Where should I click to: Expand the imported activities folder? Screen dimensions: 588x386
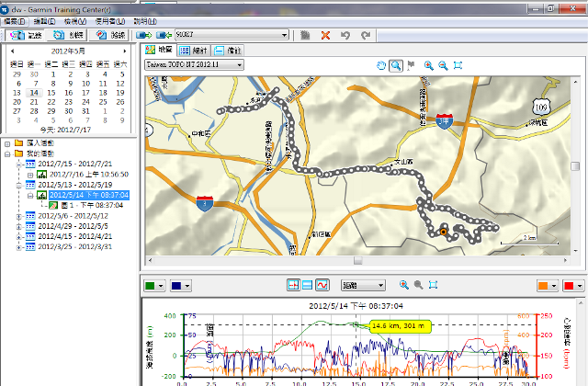point(7,143)
